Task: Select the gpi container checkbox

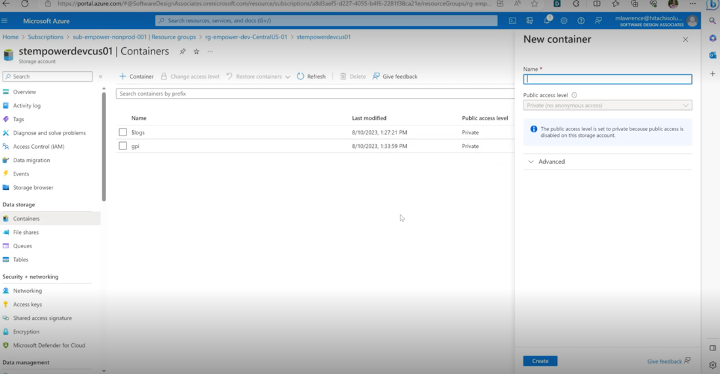Action: 123,146
